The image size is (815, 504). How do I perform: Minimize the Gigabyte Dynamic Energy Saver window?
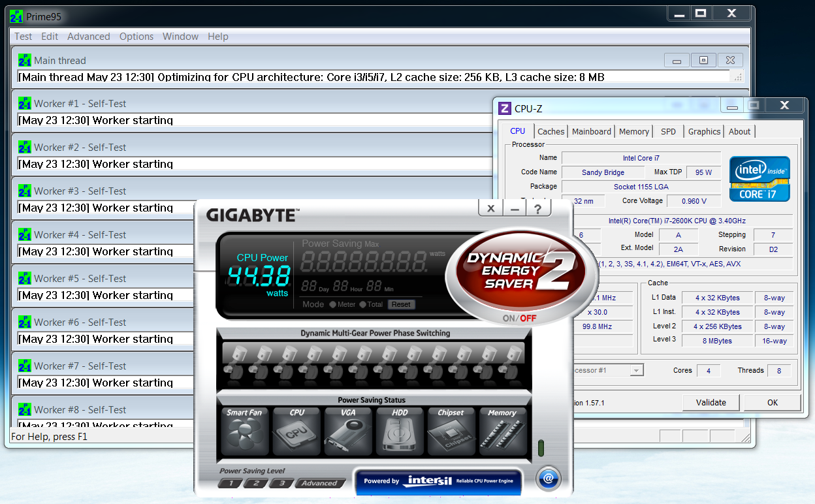(x=515, y=209)
